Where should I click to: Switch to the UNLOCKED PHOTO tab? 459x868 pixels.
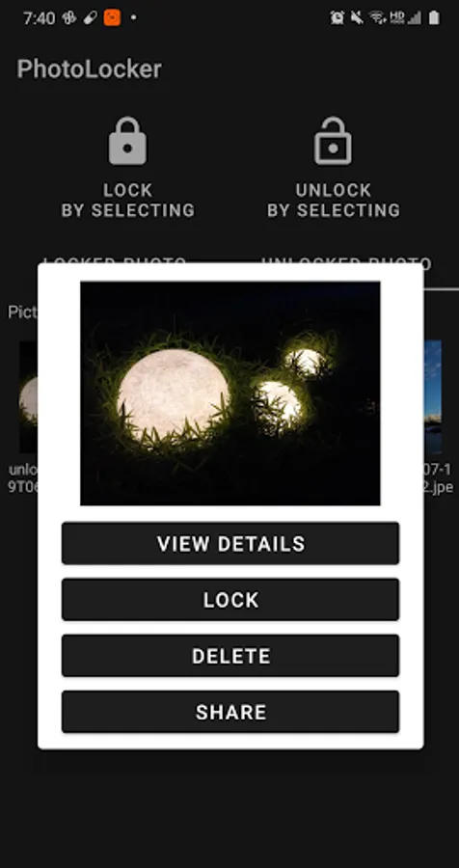pyautogui.click(x=346, y=260)
